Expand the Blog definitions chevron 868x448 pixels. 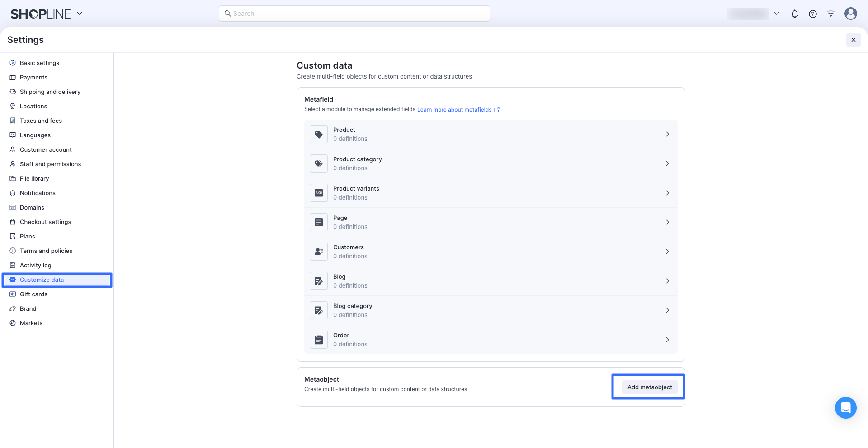pyautogui.click(x=667, y=281)
